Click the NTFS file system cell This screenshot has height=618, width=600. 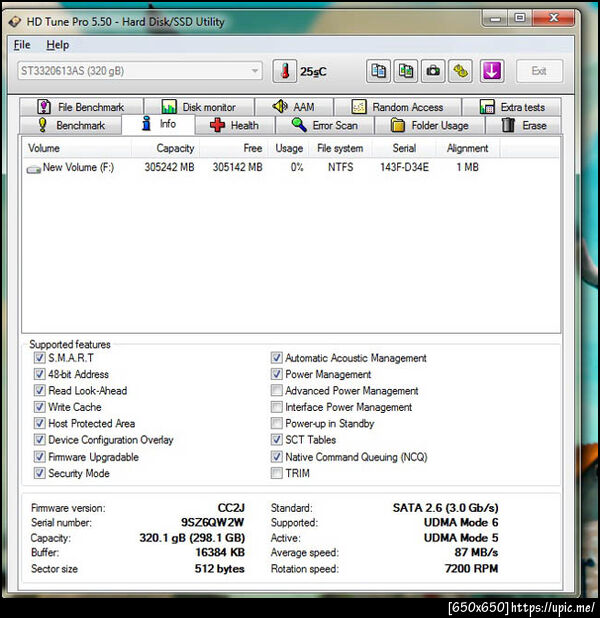[x=341, y=168]
